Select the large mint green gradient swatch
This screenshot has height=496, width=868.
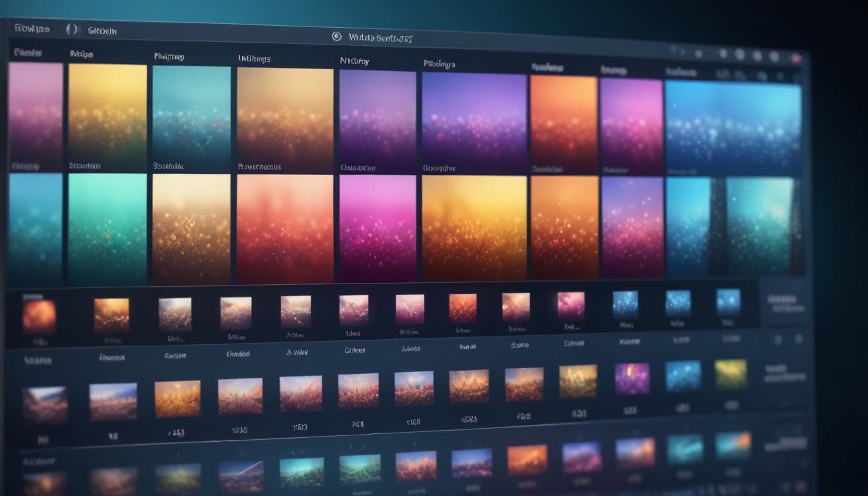pyautogui.click(x=107, y=229)
